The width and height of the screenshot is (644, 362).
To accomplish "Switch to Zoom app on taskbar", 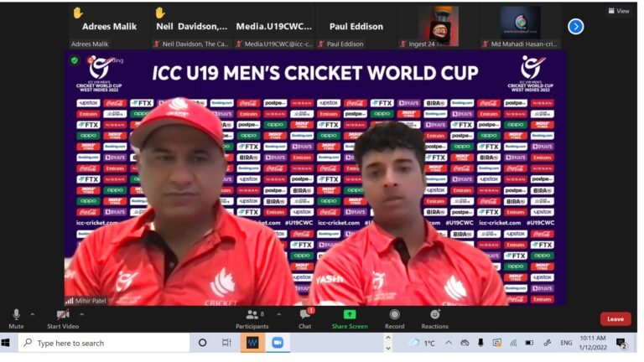I will (x=278, y=343).
